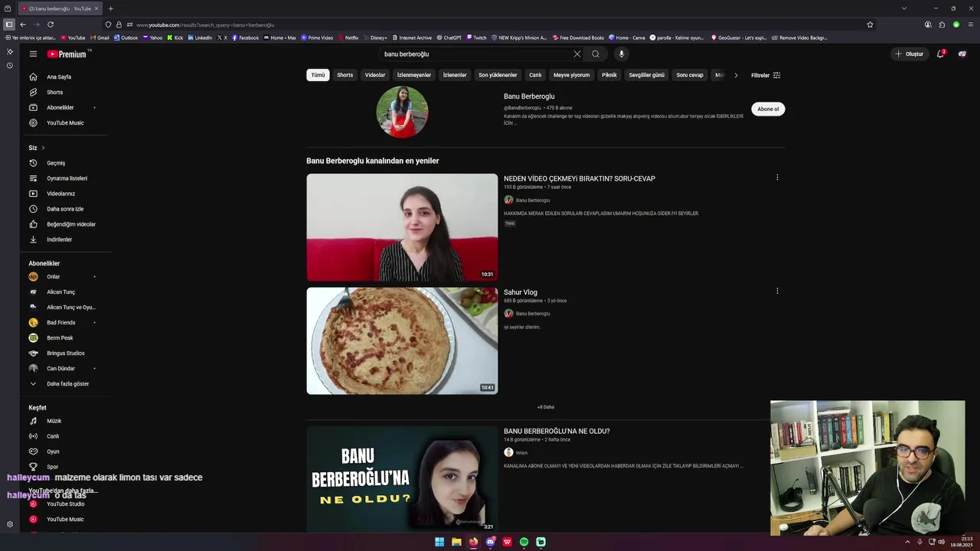The width and height of the screenshot is (980, 551).
Task: Click the magnifier search button
Action: [x=596, y=54]
